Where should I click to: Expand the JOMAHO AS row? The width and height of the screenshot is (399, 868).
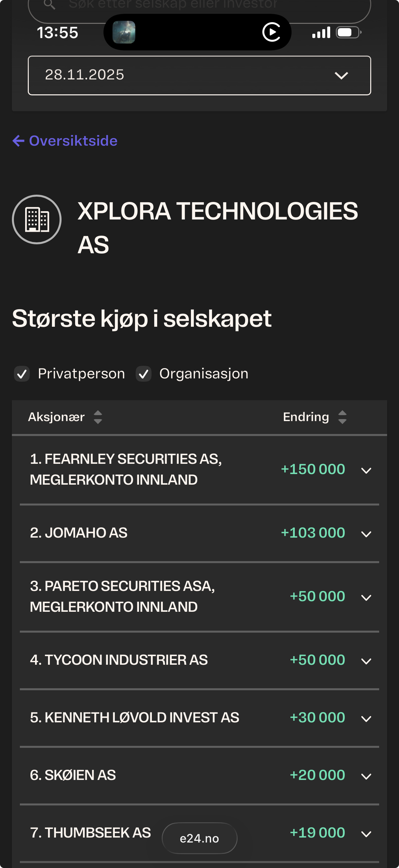[x=366, y=534]
